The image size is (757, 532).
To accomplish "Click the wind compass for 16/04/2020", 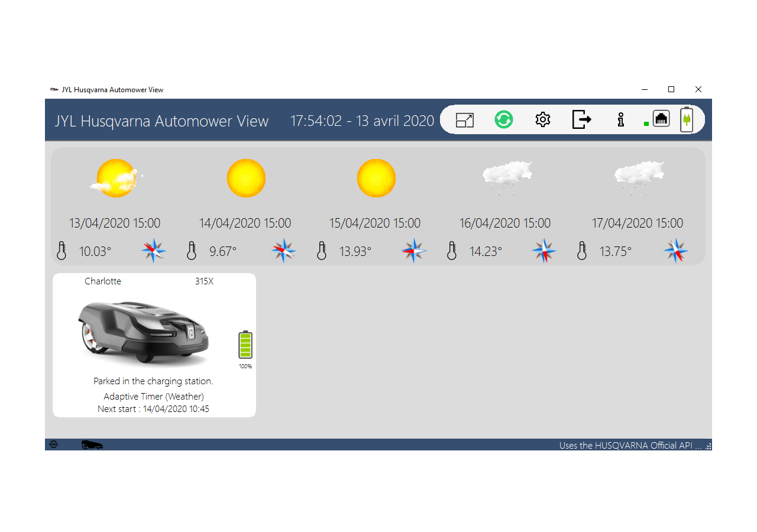I will [x=544, y=251].
